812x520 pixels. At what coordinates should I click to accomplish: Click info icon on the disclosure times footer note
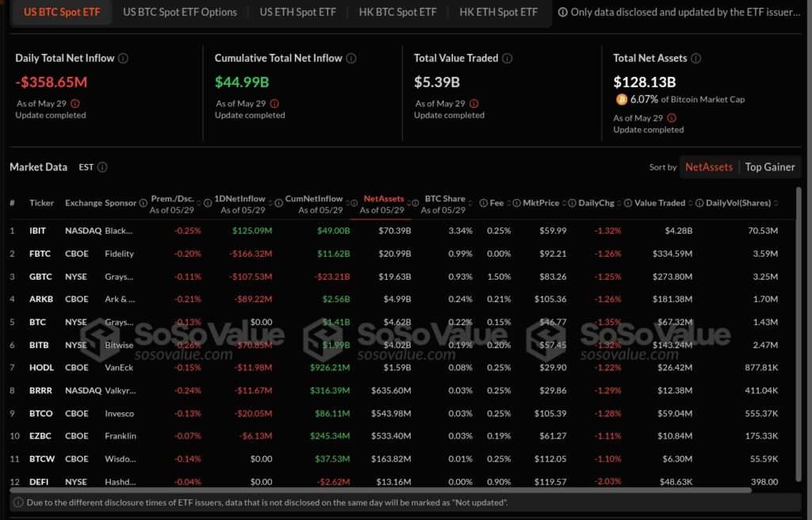(18, 503)
